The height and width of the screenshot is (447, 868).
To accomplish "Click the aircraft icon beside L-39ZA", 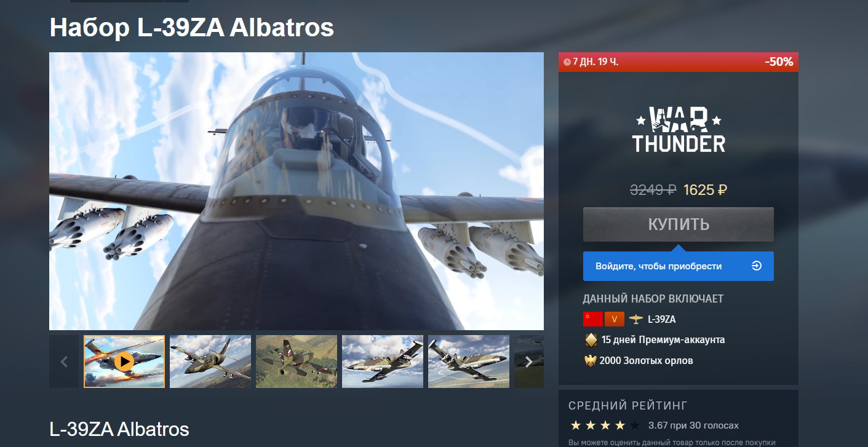I will pyautogui.click(x=635, y=319).
